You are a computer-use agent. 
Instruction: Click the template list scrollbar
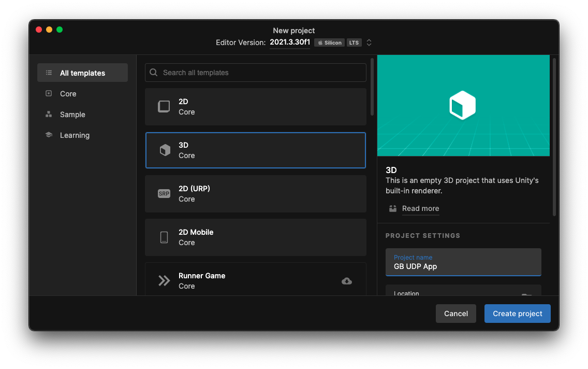point(372,87)
